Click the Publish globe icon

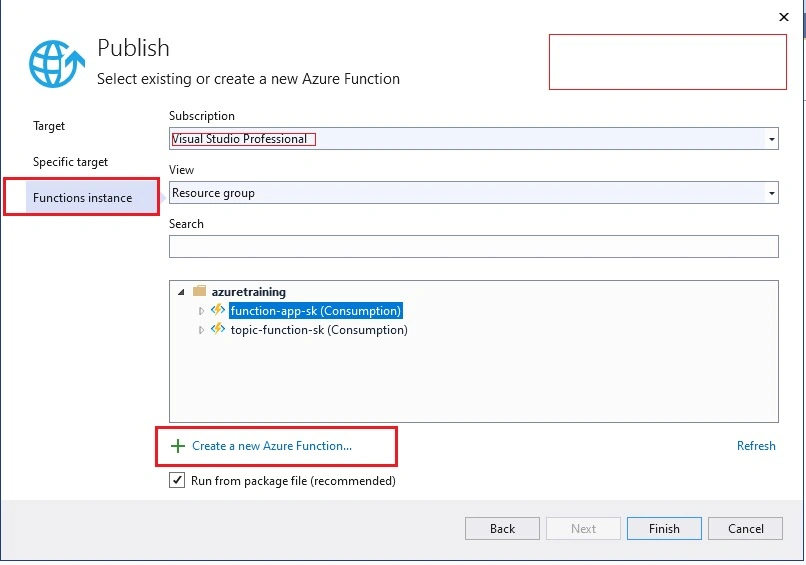pyautogui.click(x=57, y=64)
